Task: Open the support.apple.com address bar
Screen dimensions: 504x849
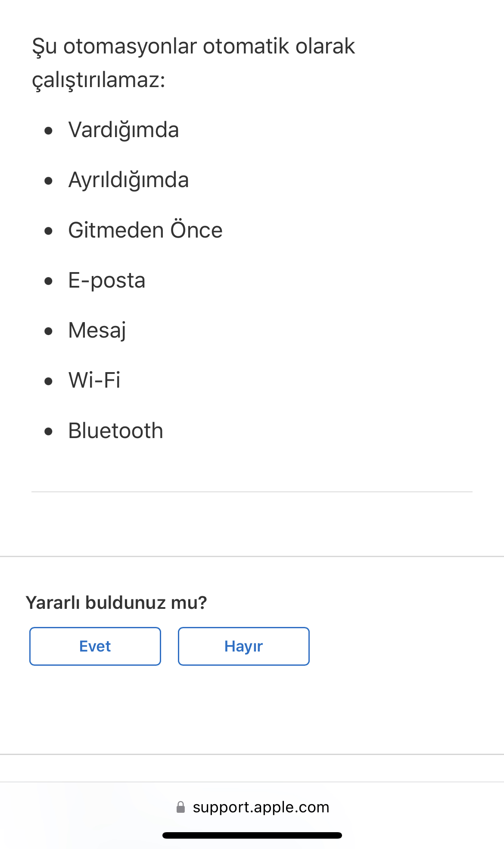Action: [x=252, y=807]
